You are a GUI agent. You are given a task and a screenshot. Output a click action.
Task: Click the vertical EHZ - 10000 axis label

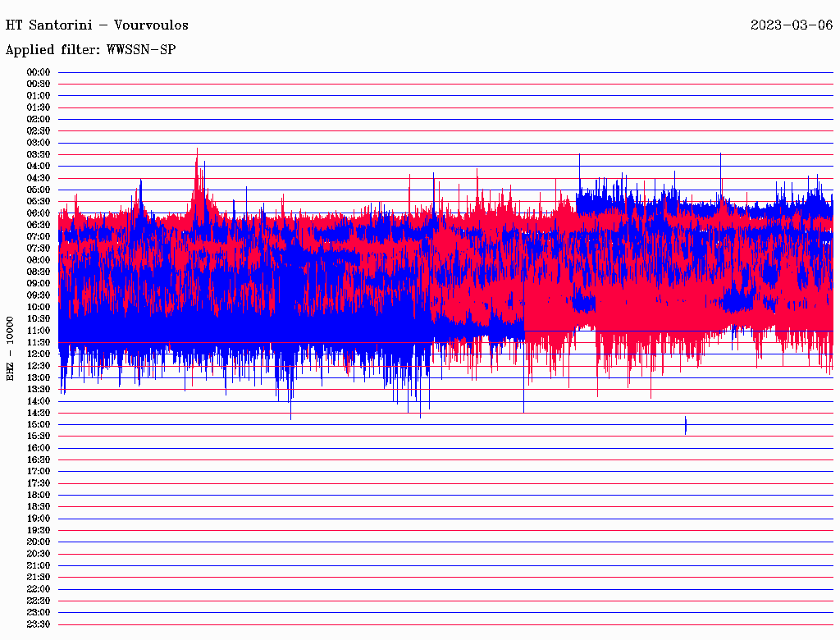(11, 348)
